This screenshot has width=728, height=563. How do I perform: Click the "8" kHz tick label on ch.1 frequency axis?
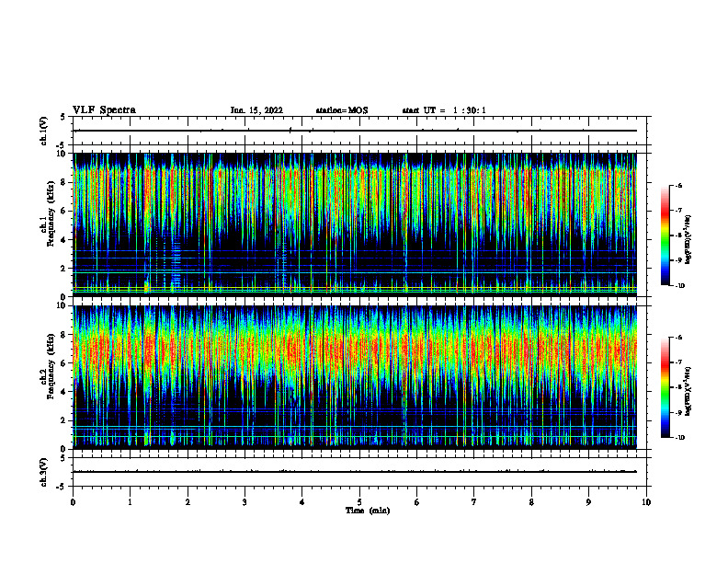click(65, 182)
